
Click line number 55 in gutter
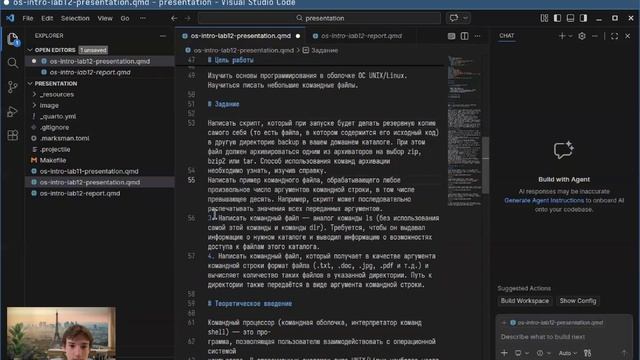191,180
